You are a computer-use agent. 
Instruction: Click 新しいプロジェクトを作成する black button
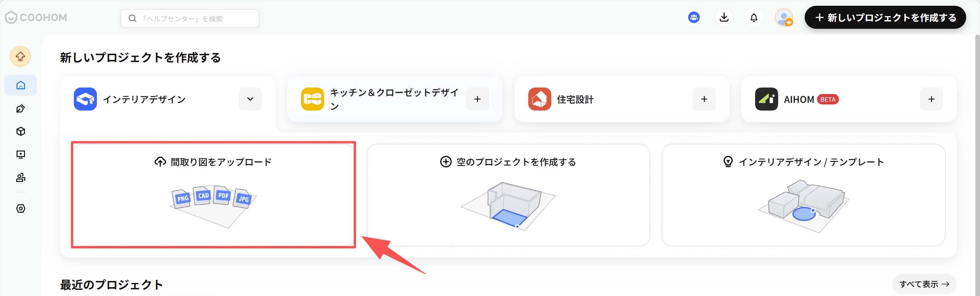pyautogui.click(x=885, y=18)
